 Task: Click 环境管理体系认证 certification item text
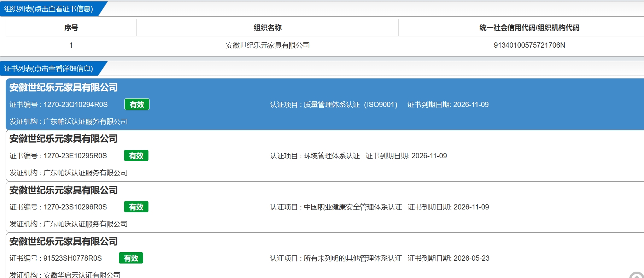coord(332,156)
